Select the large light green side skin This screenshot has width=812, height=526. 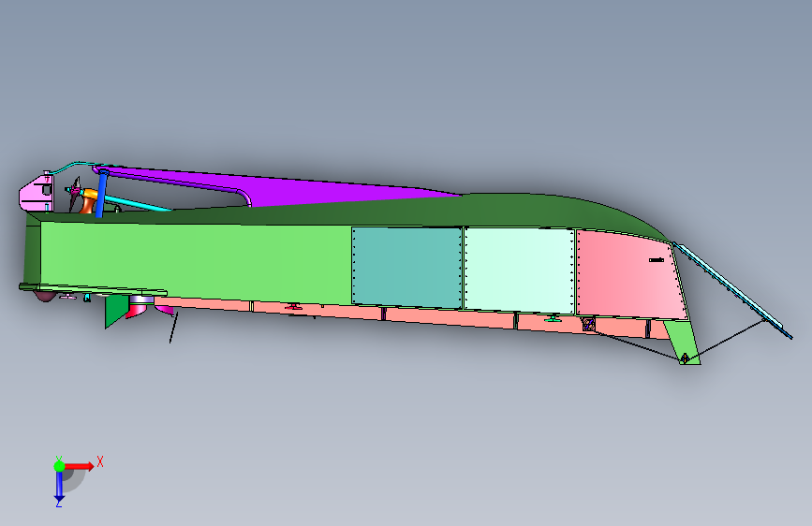196,261
